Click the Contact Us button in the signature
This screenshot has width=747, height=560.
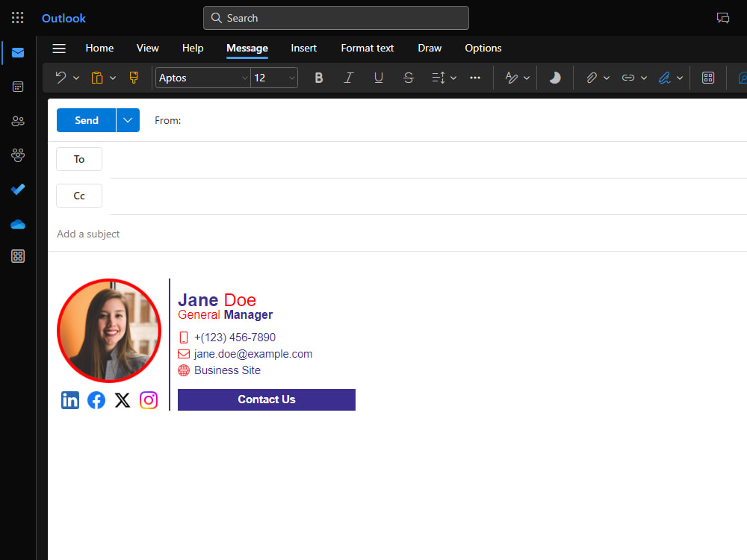tap(267, 399)
